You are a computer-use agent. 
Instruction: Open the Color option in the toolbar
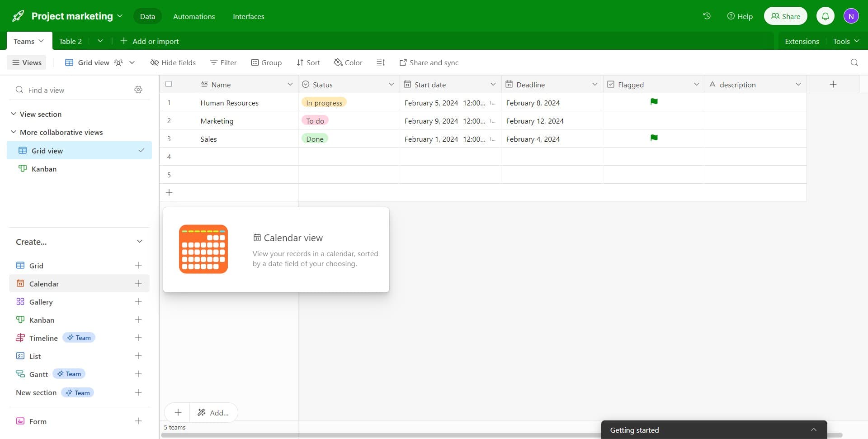[348, 62]
